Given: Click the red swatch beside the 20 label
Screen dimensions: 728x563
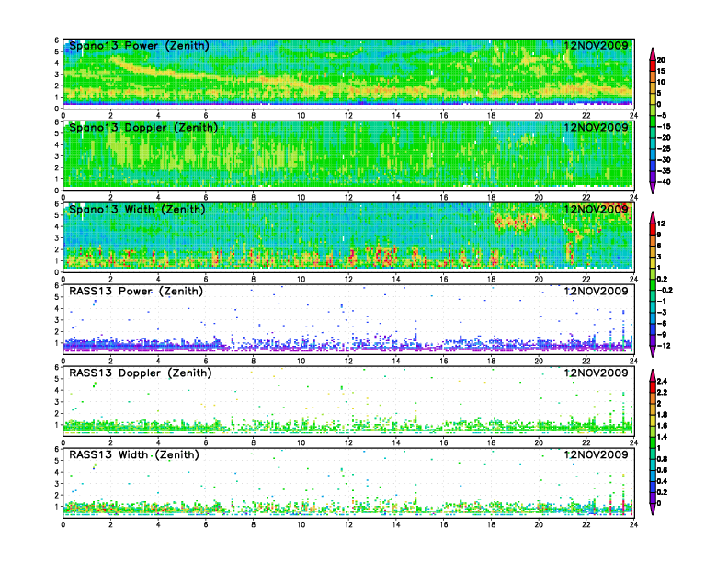Looking at the screenshot, I should 653,65.
